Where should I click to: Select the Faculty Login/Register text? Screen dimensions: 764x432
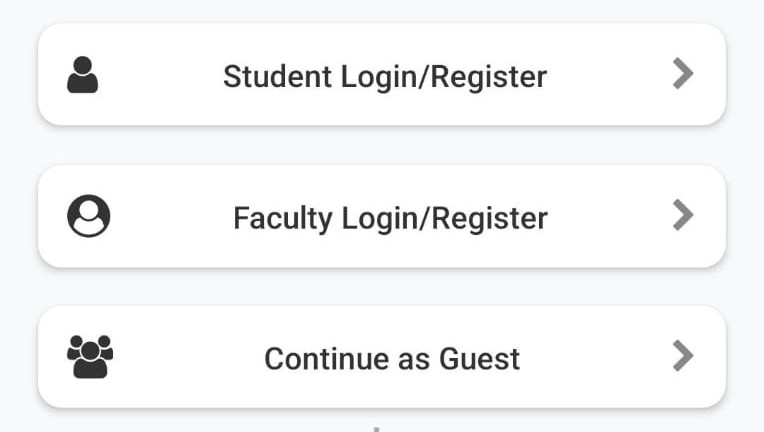(390, 218)
